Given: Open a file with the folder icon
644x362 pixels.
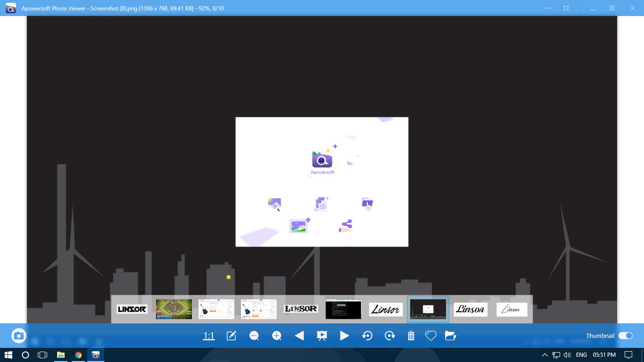Looking at the screenshot, I should pos(451,336).
